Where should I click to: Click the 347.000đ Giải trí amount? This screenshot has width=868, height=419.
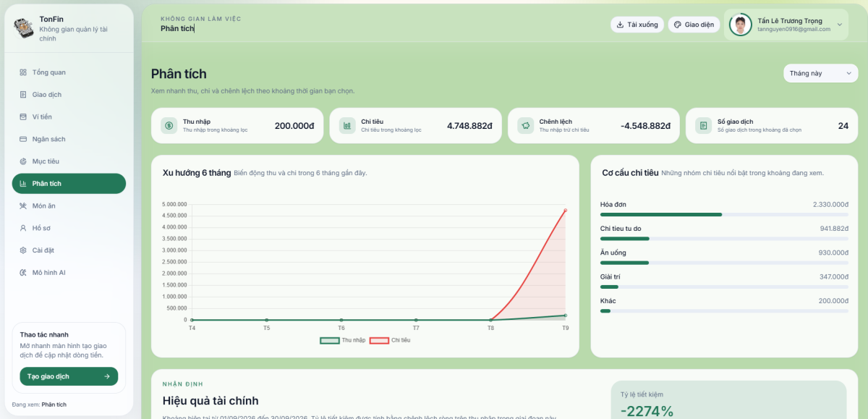[x=834, y=276]
